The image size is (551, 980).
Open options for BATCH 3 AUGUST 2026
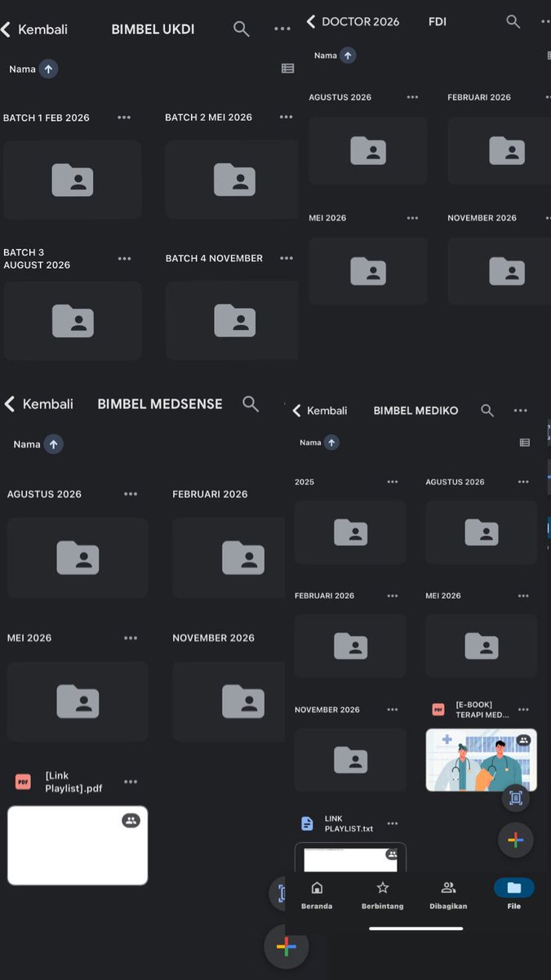click(x=124, y=259)
